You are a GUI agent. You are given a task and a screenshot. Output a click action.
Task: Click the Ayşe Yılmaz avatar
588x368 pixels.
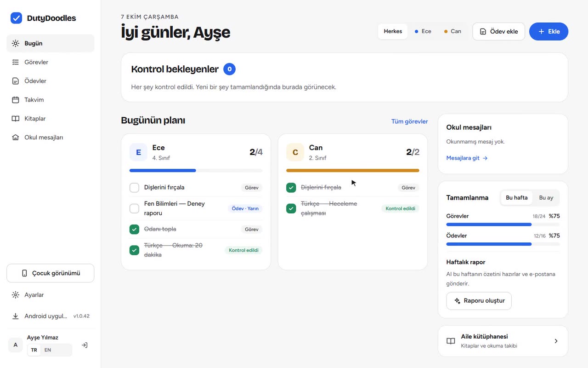pos(16,345)
